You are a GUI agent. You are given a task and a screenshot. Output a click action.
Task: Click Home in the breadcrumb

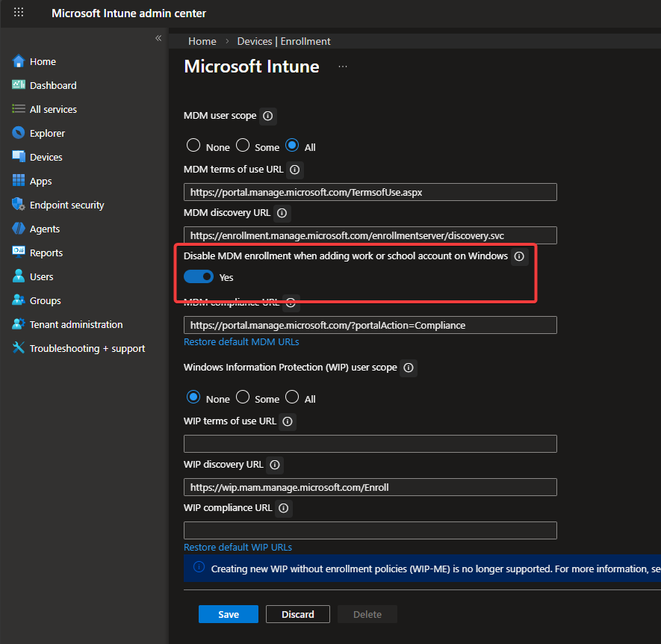click(202, 41)
